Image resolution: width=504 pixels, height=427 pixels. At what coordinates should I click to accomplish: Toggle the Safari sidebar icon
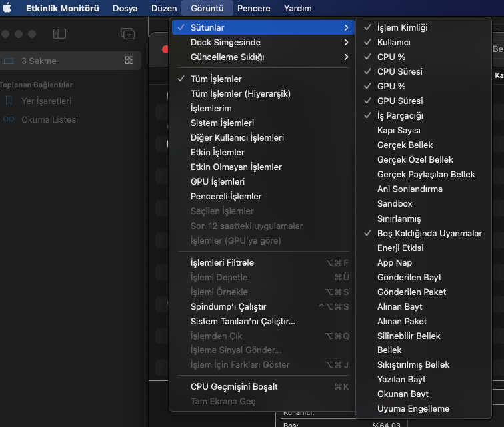point(59,34)
